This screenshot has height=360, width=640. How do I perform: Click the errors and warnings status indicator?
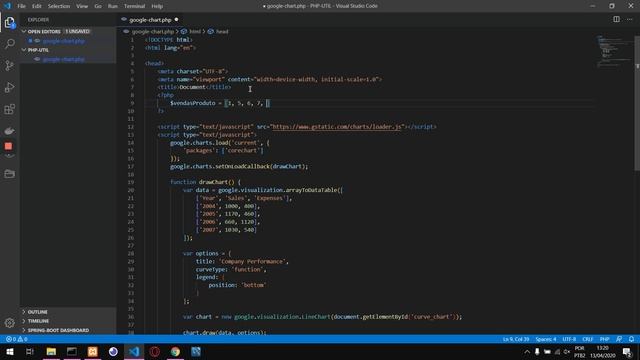[17, 339]
